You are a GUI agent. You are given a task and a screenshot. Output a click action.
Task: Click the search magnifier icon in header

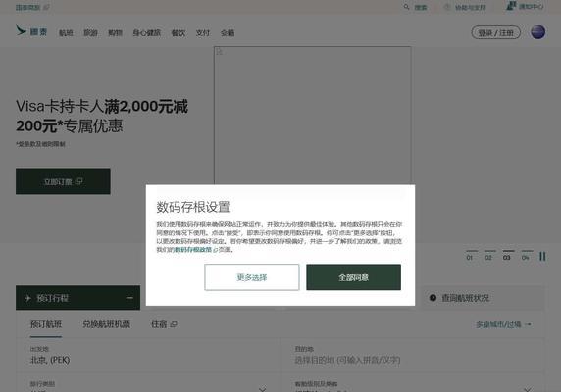tap(406, 7)
